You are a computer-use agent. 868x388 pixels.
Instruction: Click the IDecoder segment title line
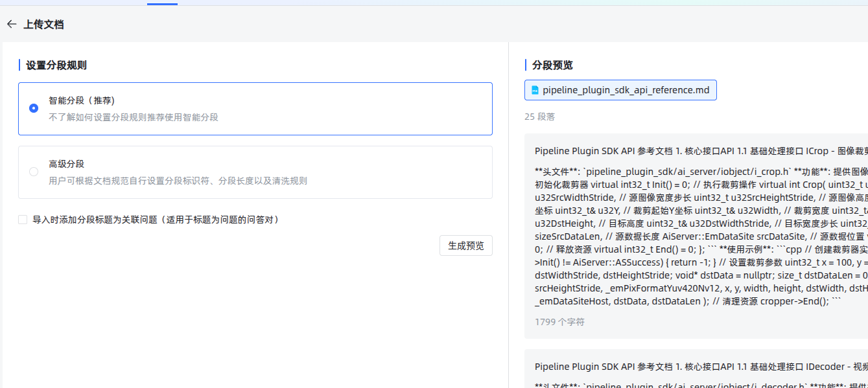701,367
